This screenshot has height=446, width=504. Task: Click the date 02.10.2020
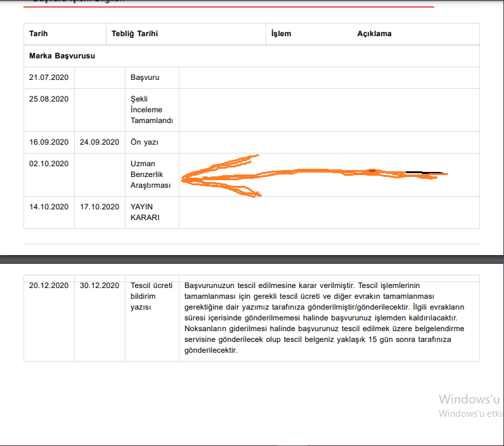(49, 164)
